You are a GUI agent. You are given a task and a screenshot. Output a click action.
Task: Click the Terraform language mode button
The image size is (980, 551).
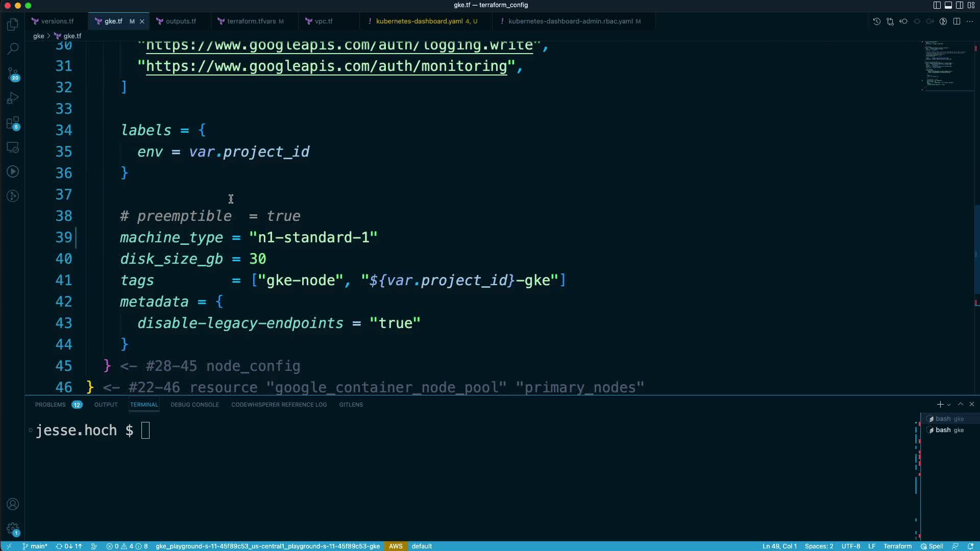click(897, 546)
